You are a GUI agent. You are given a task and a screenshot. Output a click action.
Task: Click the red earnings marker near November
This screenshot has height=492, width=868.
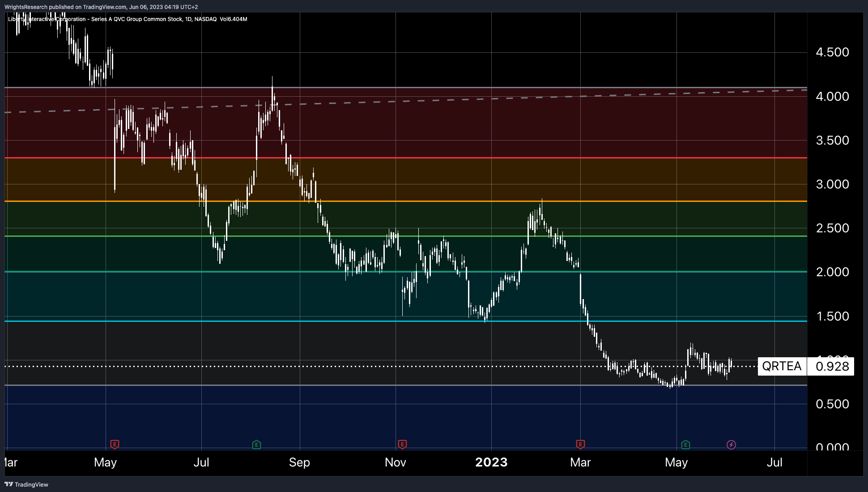402,445
